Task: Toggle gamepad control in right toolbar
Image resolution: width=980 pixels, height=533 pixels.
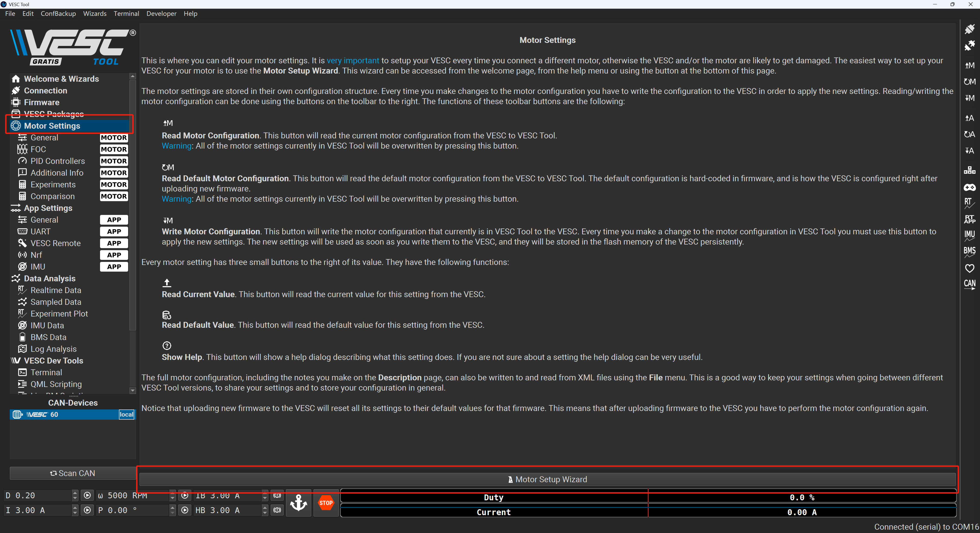Action: click(969, 187)
